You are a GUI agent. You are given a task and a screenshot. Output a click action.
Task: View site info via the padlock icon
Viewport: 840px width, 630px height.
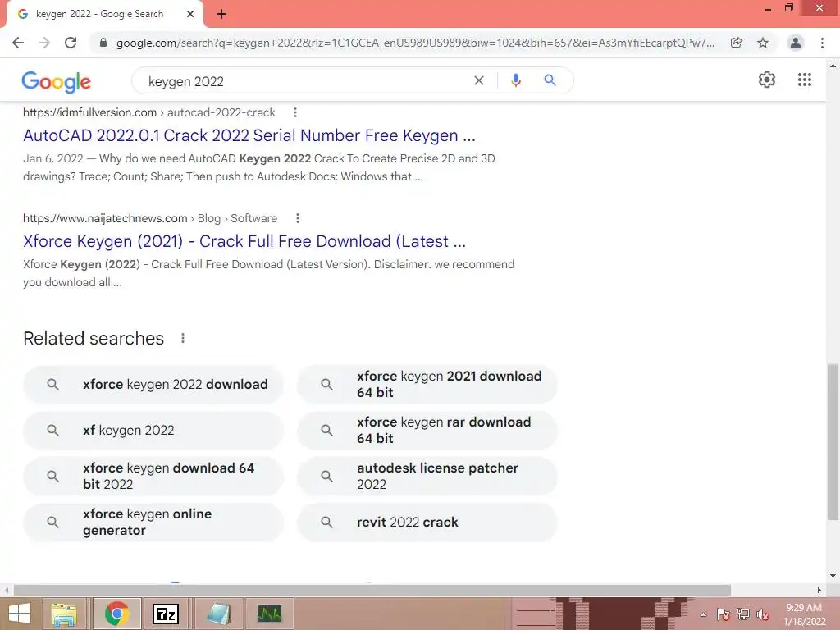[103, 43]
